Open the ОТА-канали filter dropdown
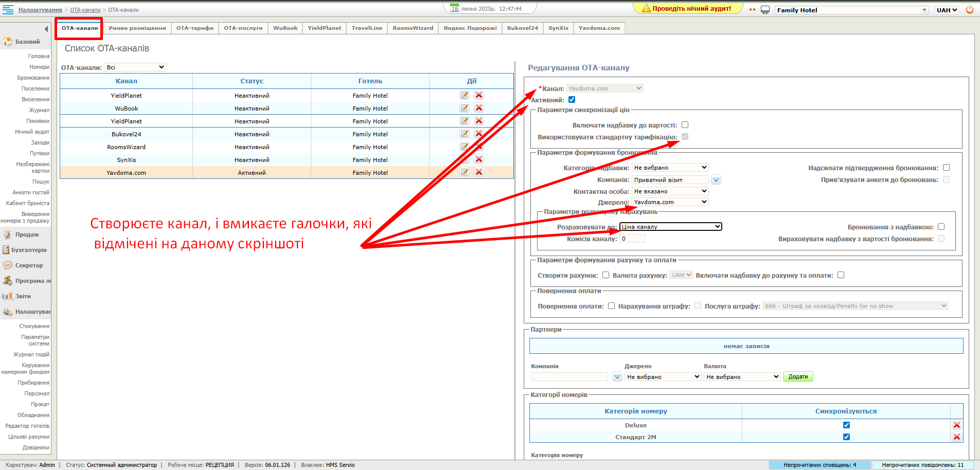This screenshot has width=980, height=470. tap(135, 67)
